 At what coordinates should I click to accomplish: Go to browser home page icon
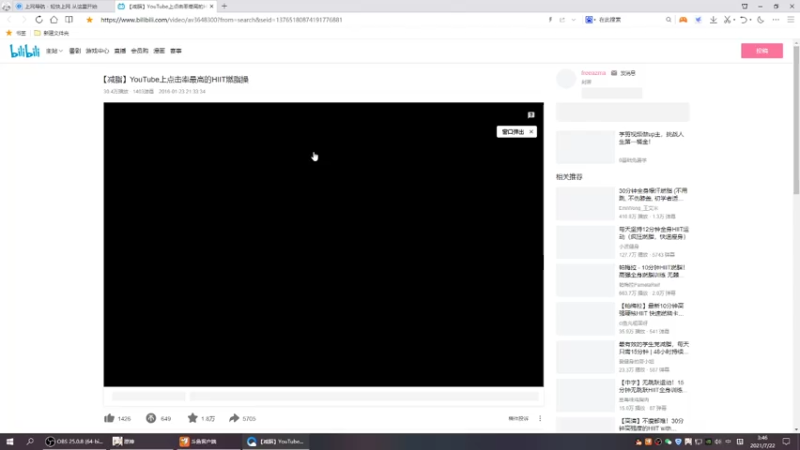coord(54,20)
